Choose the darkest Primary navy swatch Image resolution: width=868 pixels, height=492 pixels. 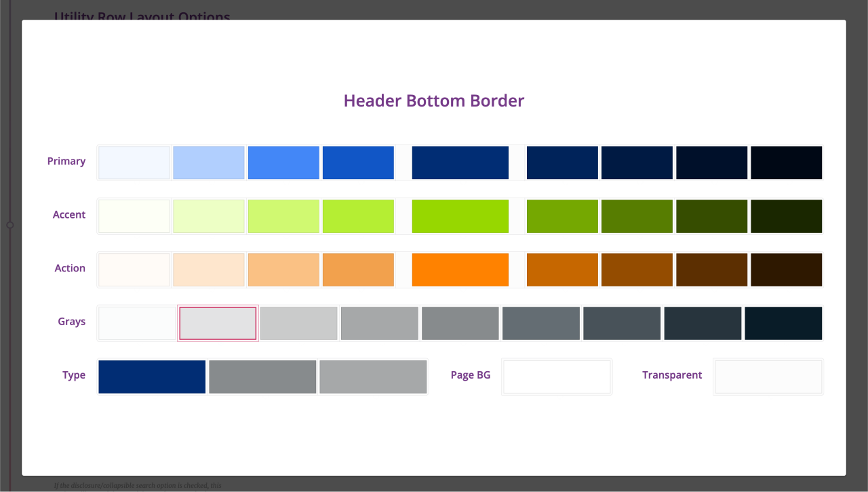click(785, 162)
